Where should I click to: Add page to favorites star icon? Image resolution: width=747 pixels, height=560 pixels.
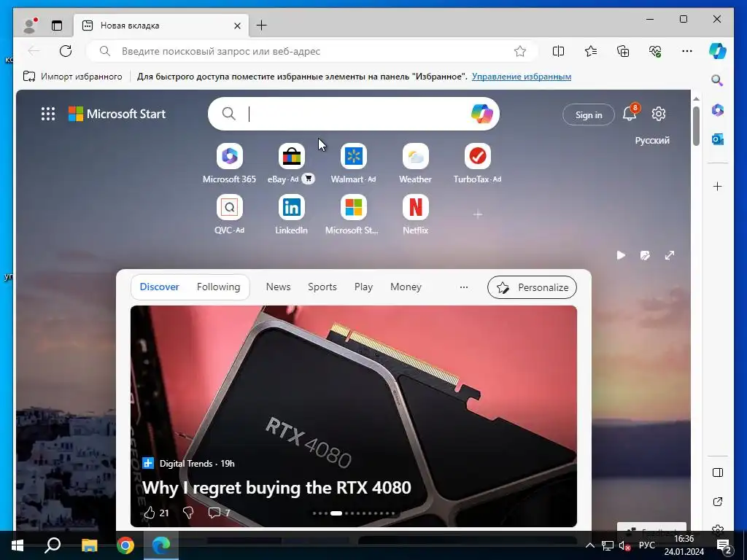tap(519, 51)
